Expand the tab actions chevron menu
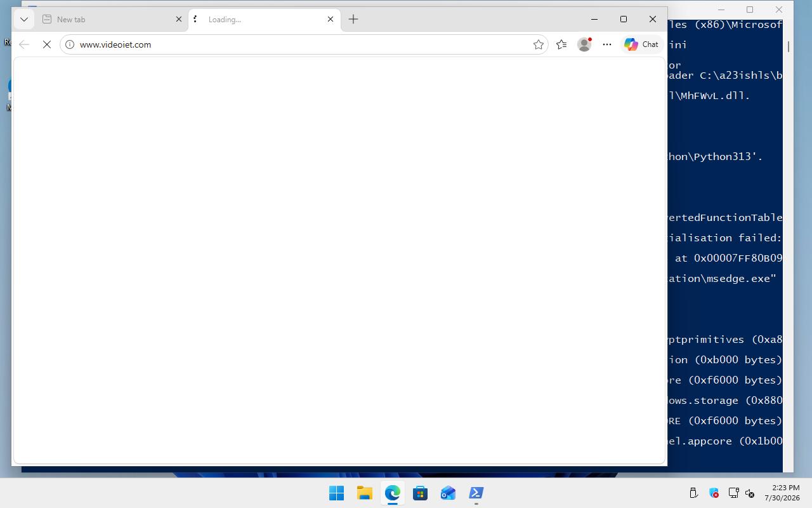 (x=24, y=19)
